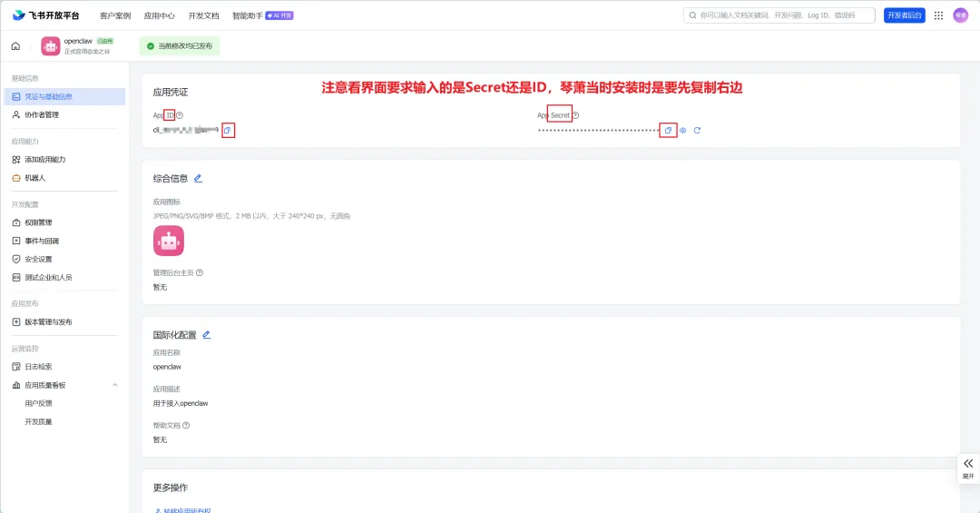Copy the App Secret value

(x=668, y=130)
